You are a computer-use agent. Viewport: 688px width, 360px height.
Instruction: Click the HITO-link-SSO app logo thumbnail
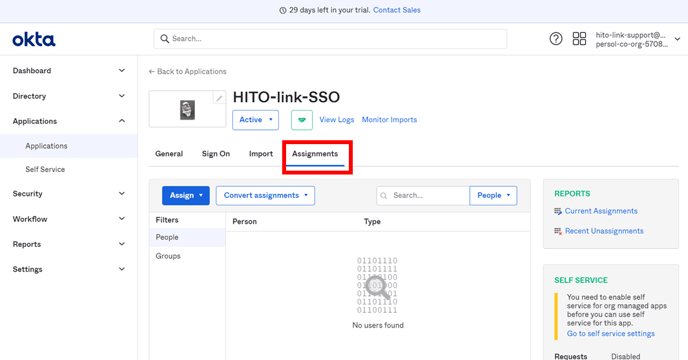tap(187, 110)
